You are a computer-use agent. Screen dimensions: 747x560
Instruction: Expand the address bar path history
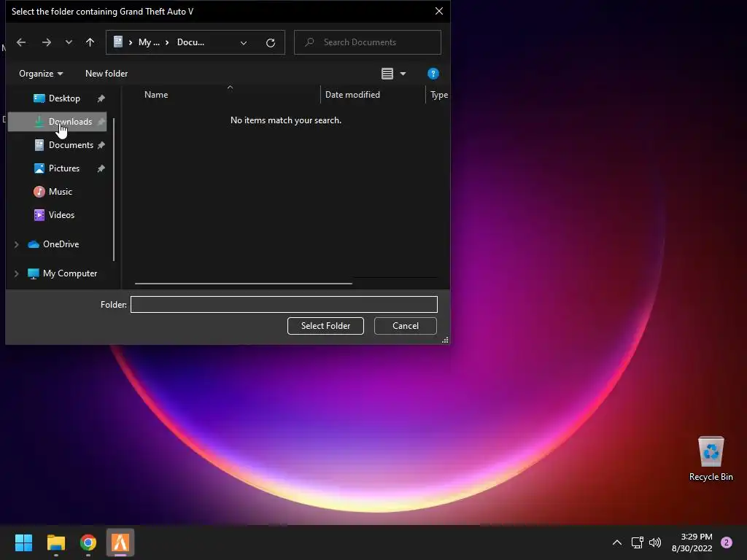coord(244,43)
